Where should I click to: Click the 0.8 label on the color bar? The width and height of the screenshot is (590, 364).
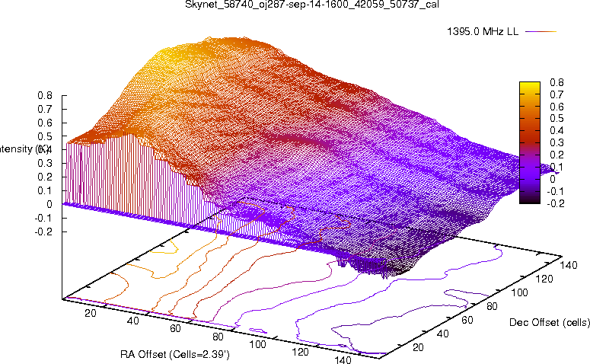(x=557, y=82)
